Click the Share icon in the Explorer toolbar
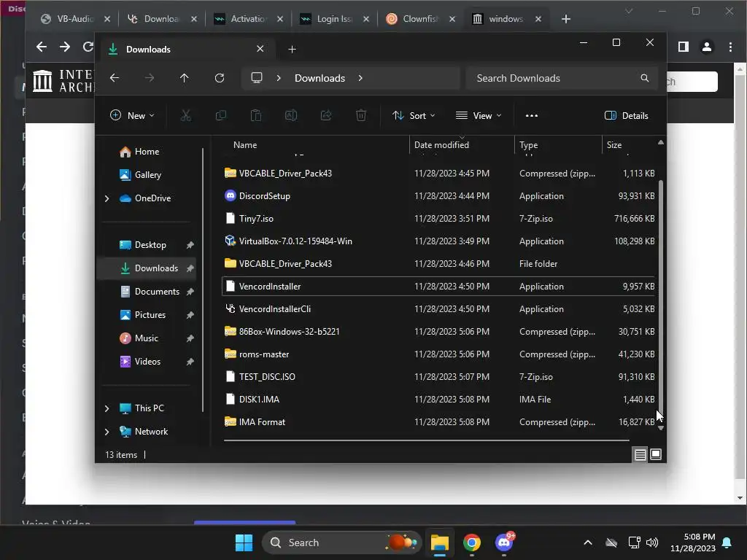The width and height of the screenshot is (747, 560). (326, 115)
